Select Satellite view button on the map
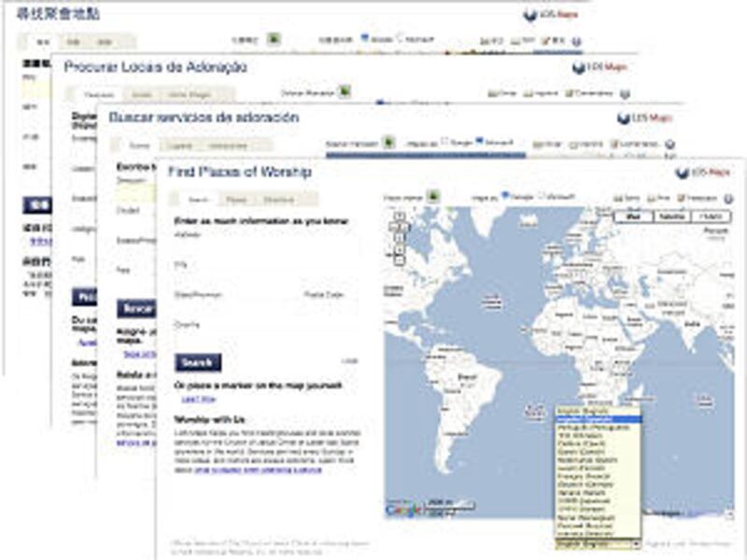747x560 pixels. point(672,217)
